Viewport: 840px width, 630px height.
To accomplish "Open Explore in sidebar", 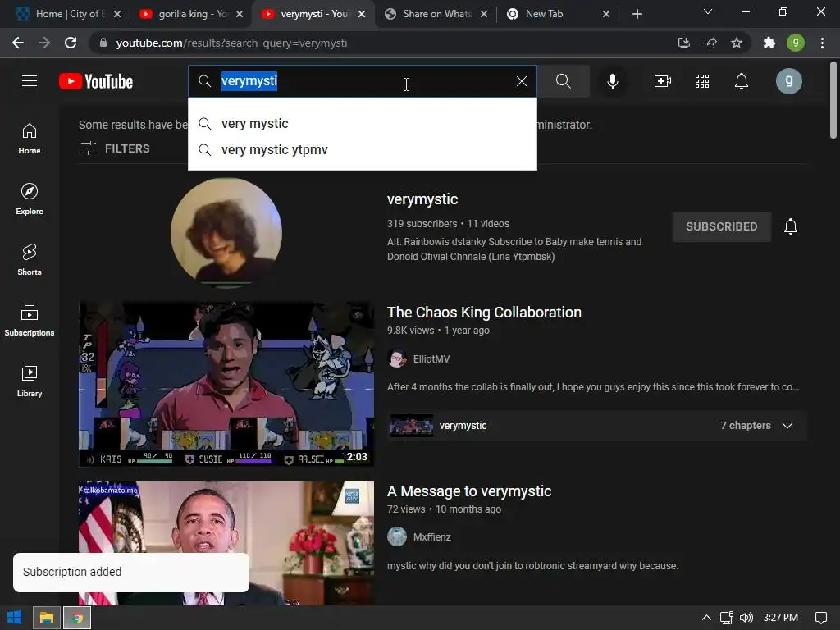I will click(30, 199).
